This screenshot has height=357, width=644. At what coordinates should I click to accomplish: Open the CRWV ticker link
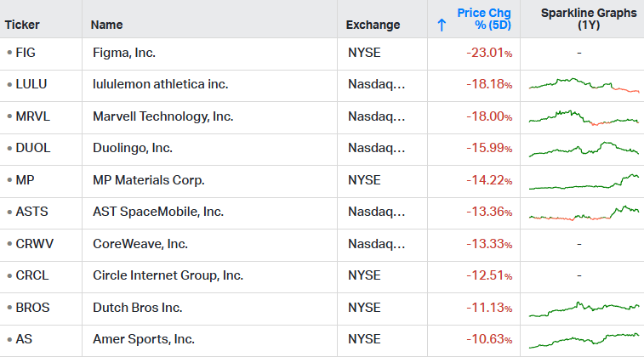35,244
